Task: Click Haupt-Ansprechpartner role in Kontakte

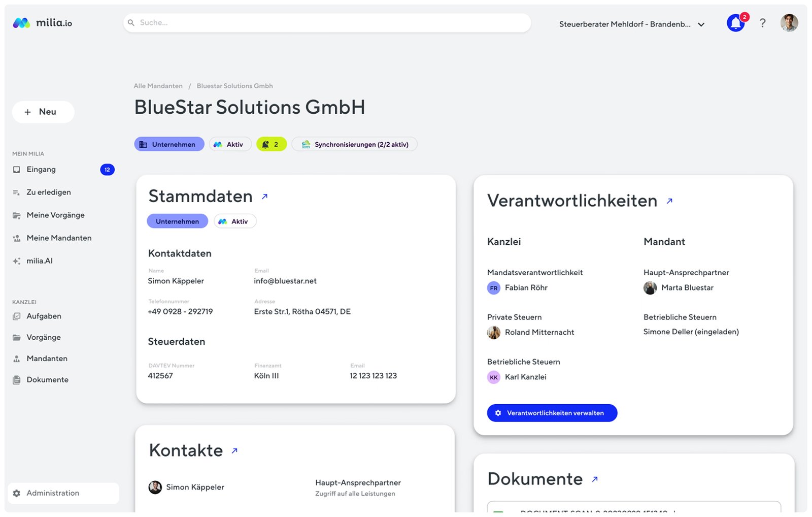Action: (x=358, y=482)
